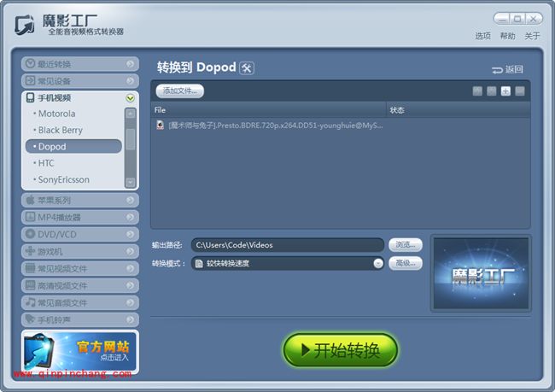Click the disc icon in DVD/VCD
Viewport: 555px width, 392px height.
30,234
